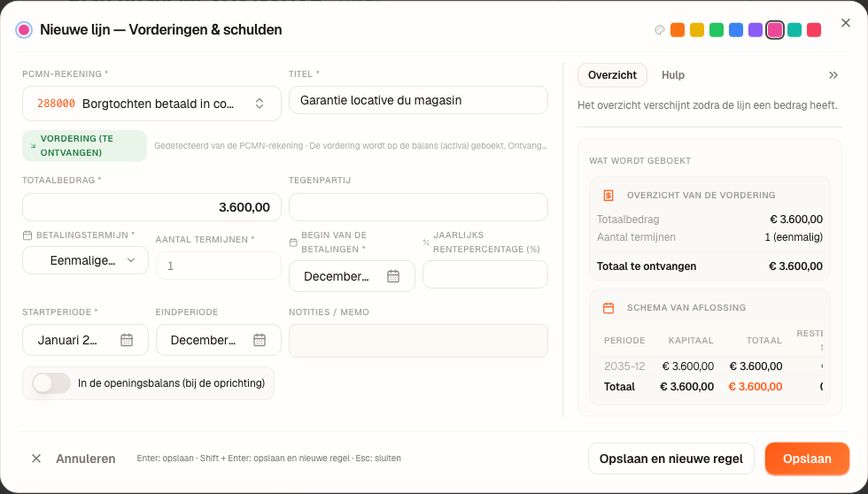Select the purple color swatch
868x494 pixels.
pyautogui.click(x=755, y=30)
